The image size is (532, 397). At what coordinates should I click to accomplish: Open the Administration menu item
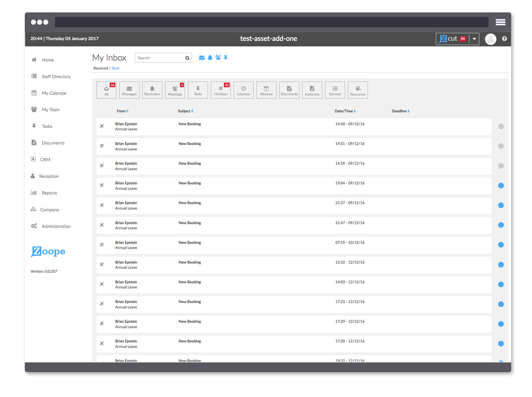coord(56,227)
